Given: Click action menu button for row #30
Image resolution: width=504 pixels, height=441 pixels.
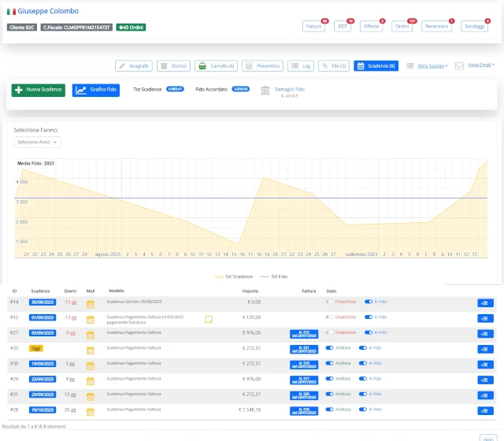Looking at the screenshot, I should click(485, 365).
